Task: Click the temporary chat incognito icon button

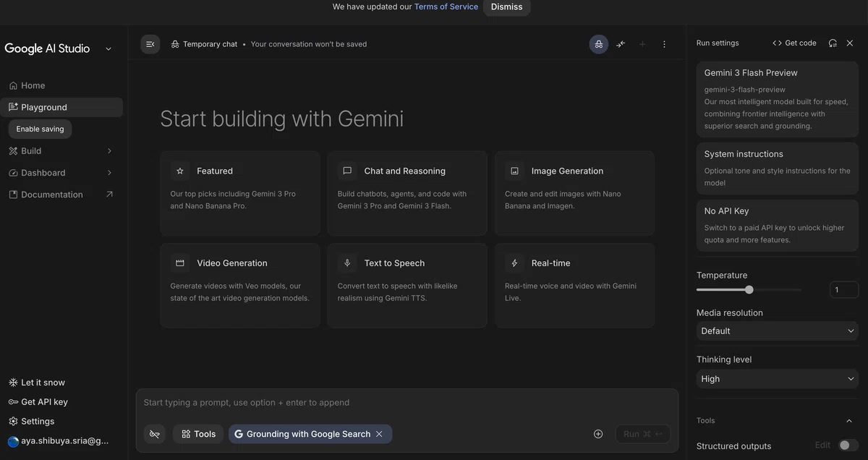Action: coord(599,44)
